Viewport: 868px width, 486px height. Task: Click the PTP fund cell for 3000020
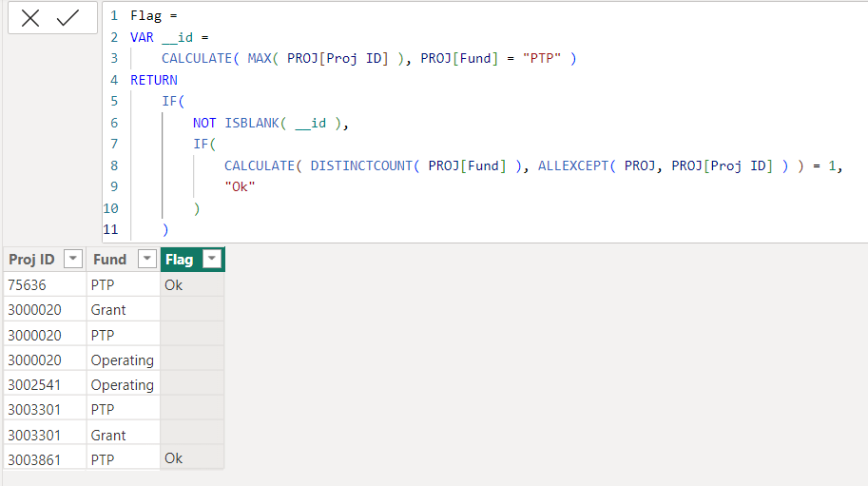click(x=123, y=335)
